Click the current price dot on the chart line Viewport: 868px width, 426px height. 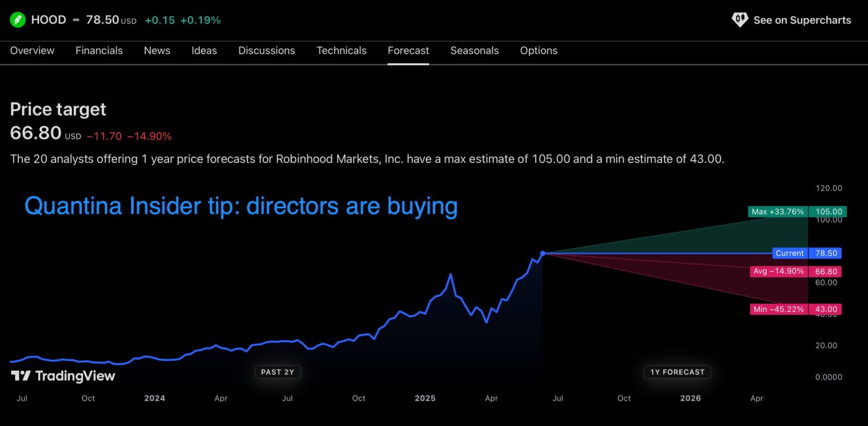(542, 253)
